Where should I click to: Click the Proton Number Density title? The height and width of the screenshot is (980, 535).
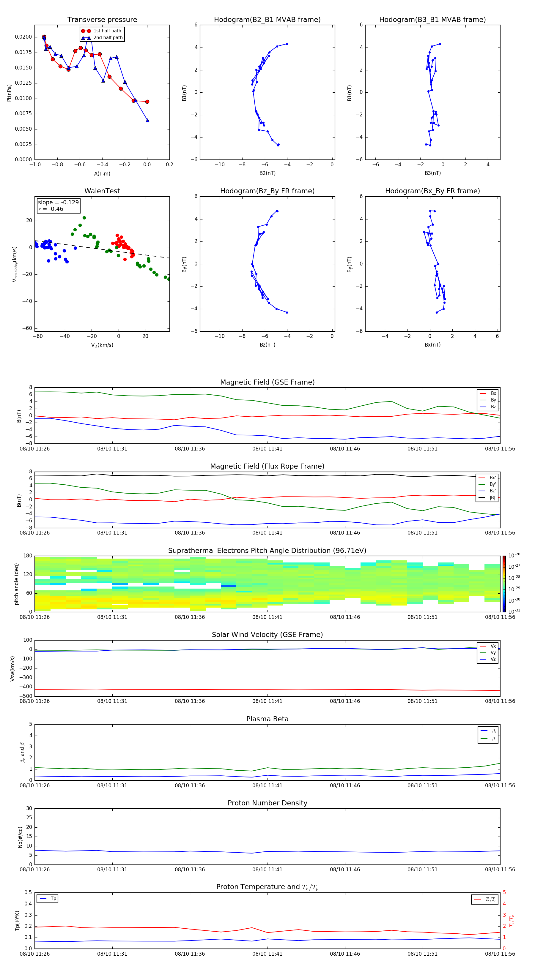tap(267, 803)
